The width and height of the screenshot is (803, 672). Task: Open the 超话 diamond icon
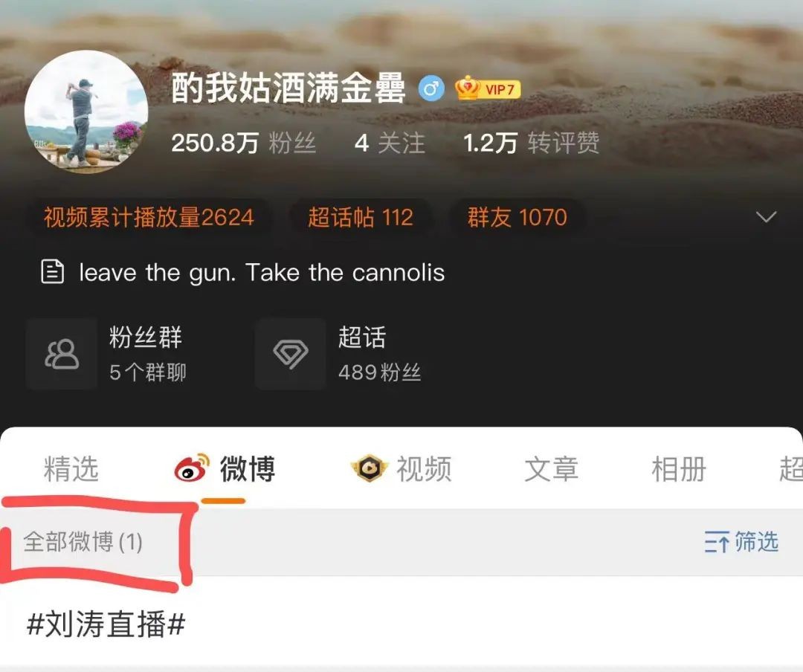coord(291,354)
